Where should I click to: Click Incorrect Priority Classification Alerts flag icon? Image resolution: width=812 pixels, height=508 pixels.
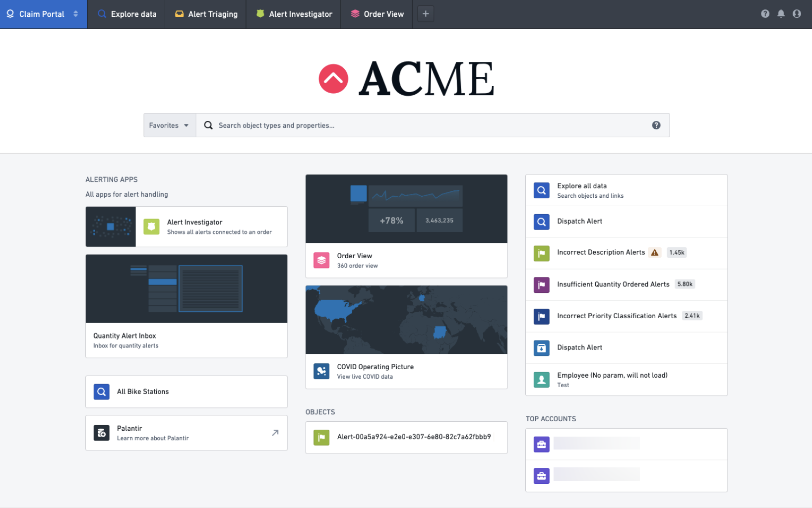(542, 316)
